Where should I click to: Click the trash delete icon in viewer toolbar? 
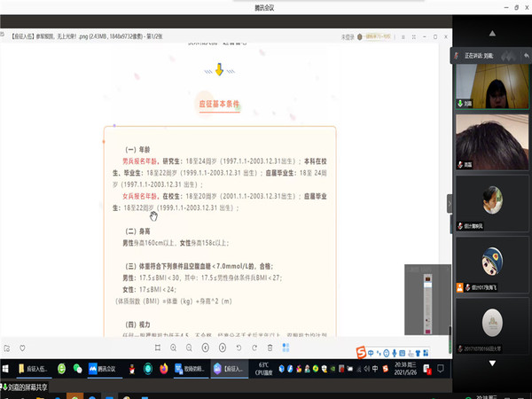tap(270, 348)
